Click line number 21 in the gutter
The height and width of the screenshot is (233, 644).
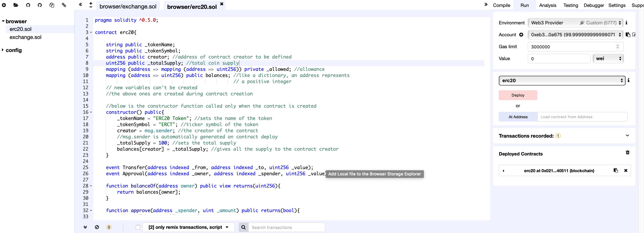coord(86,143)
